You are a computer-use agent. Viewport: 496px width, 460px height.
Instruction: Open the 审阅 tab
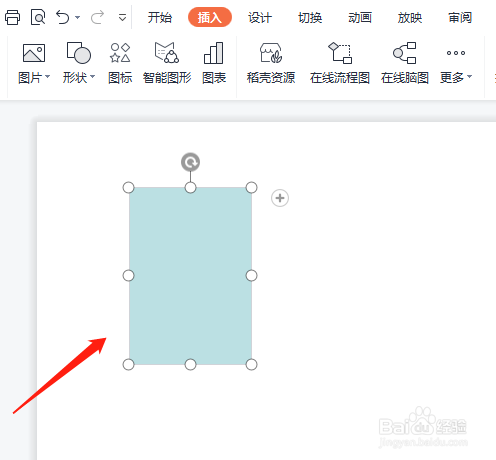click(460, 17)
